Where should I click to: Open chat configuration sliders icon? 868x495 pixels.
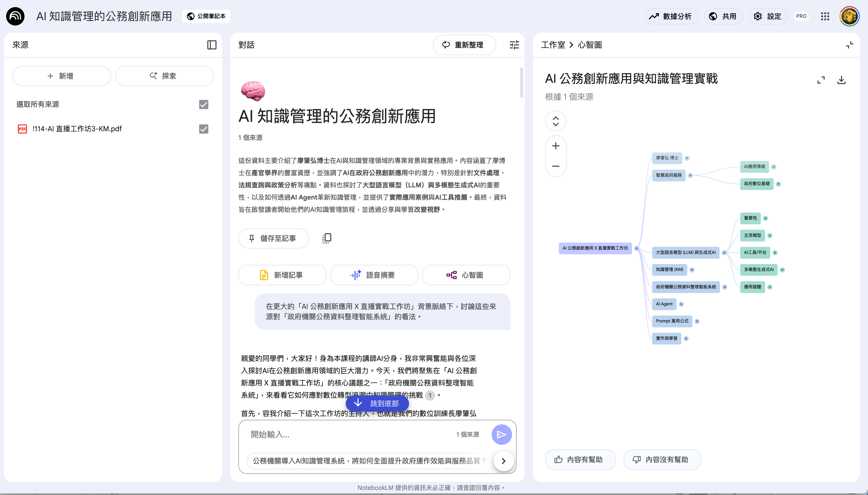(x=514, y=45)
